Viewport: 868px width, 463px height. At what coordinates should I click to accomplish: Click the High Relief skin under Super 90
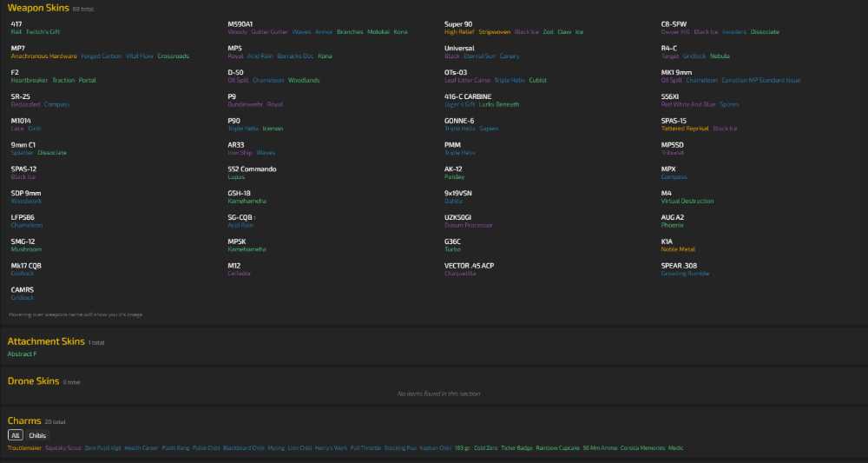[459, 32]
